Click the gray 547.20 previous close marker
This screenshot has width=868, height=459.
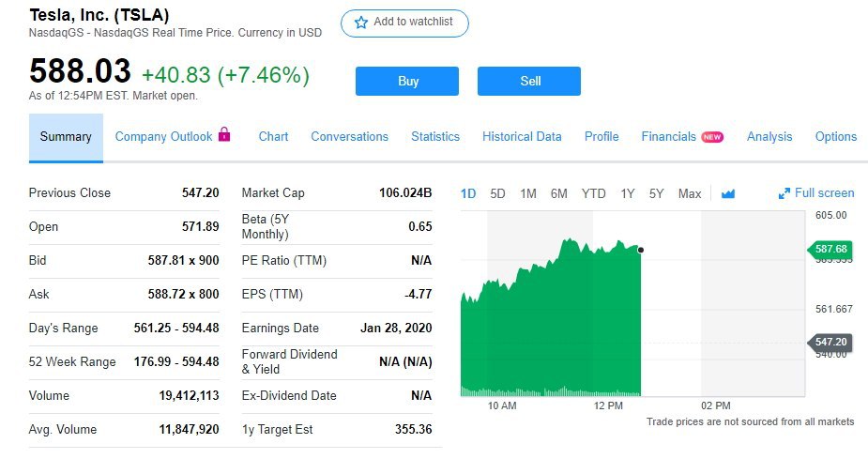click(830, 343)
